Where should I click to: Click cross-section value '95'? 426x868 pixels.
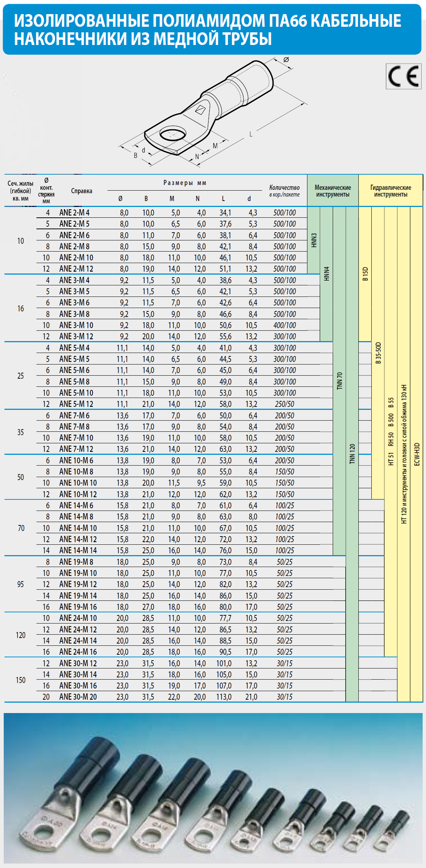20,584
